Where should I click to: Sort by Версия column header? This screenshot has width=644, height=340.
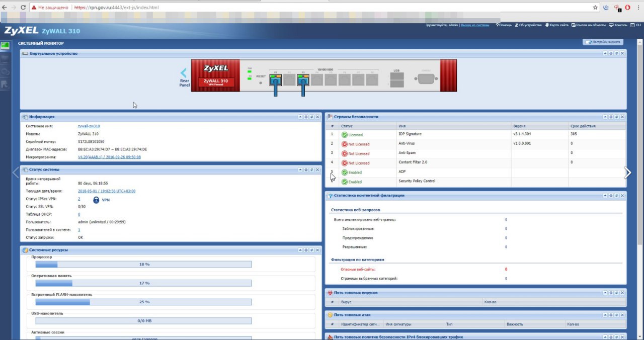tap(540, 126)
